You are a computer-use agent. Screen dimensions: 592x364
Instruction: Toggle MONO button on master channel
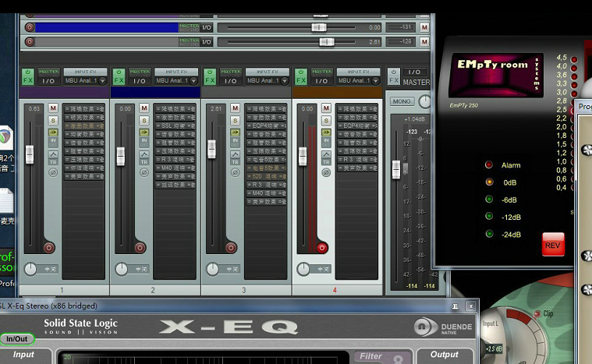[402, 101]
